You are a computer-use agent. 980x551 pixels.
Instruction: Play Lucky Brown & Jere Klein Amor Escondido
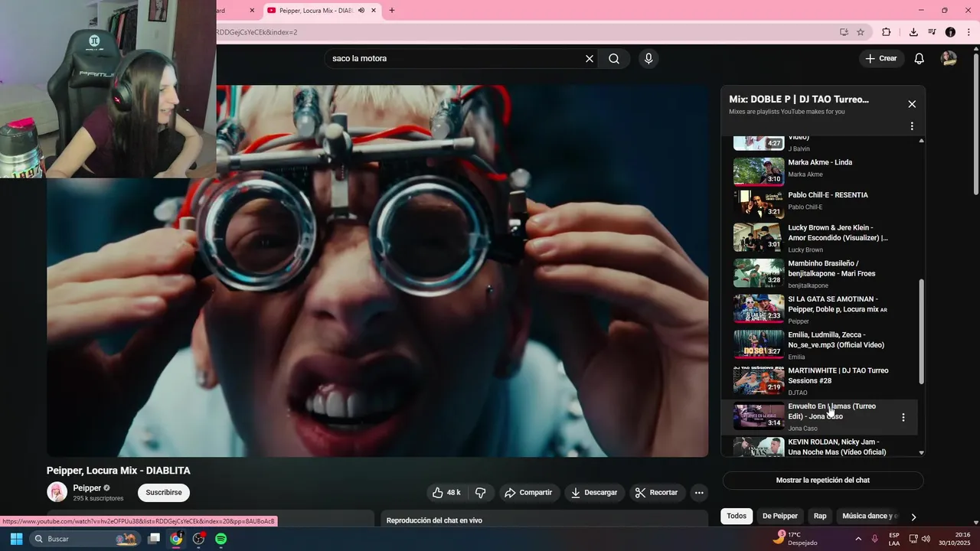(819, 238)
